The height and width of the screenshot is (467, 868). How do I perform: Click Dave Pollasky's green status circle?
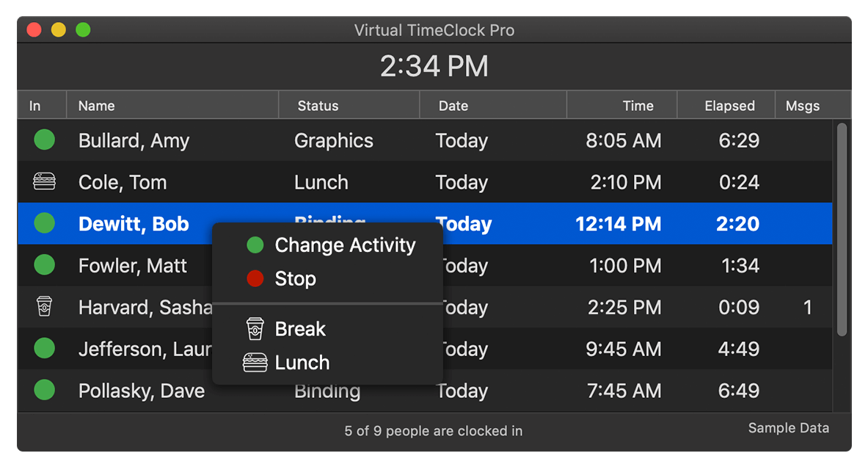[x=44, y=389]
